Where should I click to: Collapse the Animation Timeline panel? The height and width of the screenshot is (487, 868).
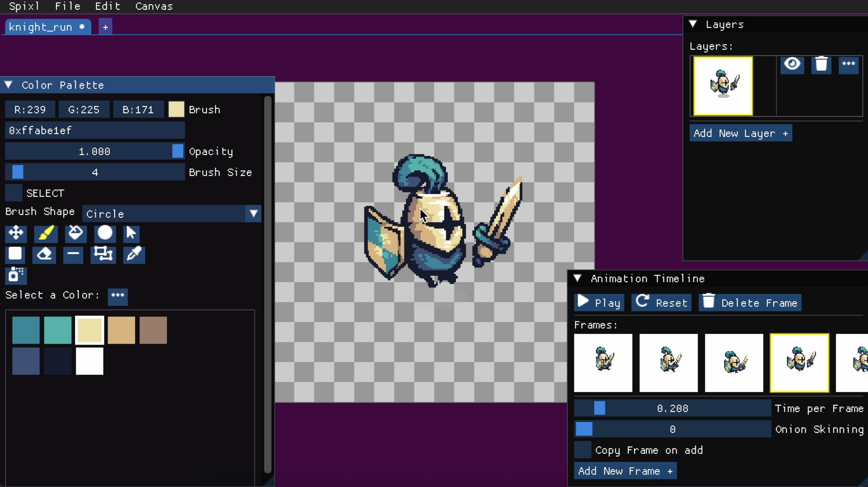[x=577, y=278]
